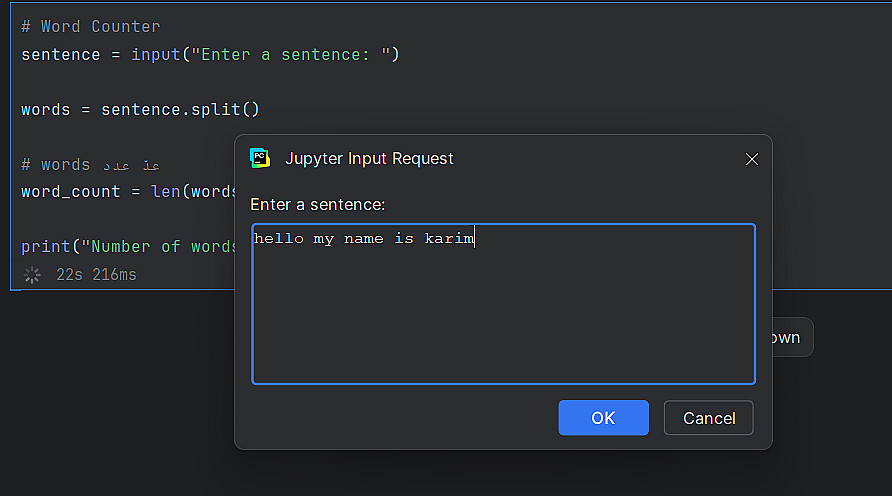Click the PyCharm icon in dialog title

[x=260, y=158]
